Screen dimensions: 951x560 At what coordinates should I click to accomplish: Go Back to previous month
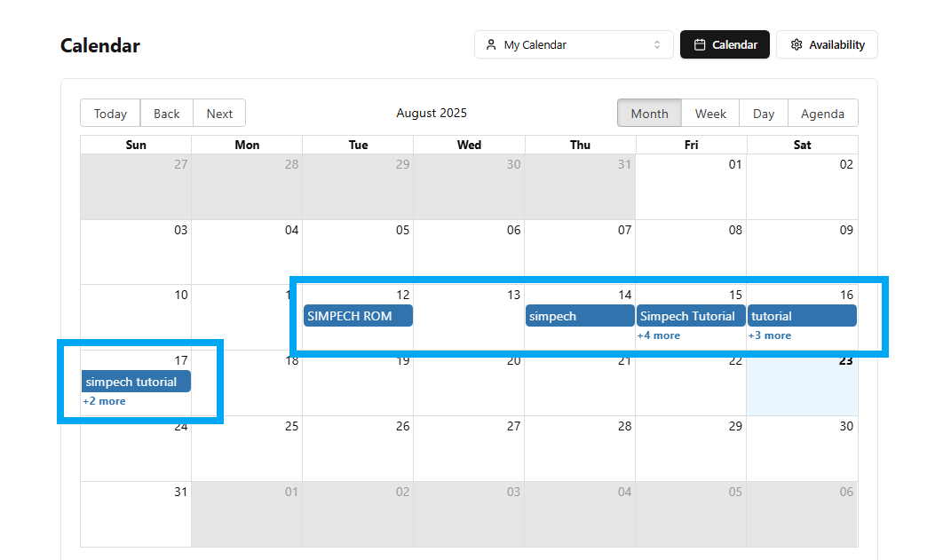166,114
